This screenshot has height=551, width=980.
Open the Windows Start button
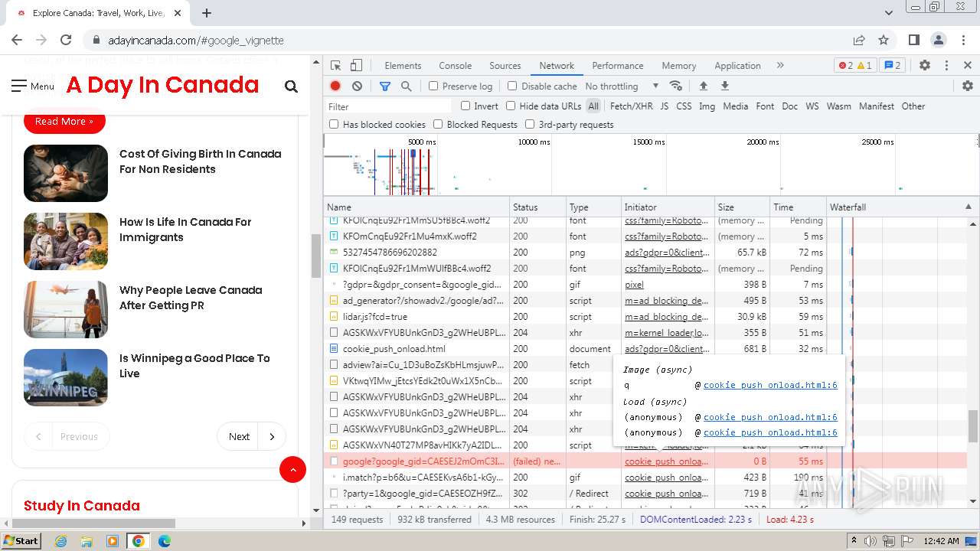click(x=21, y=540)
